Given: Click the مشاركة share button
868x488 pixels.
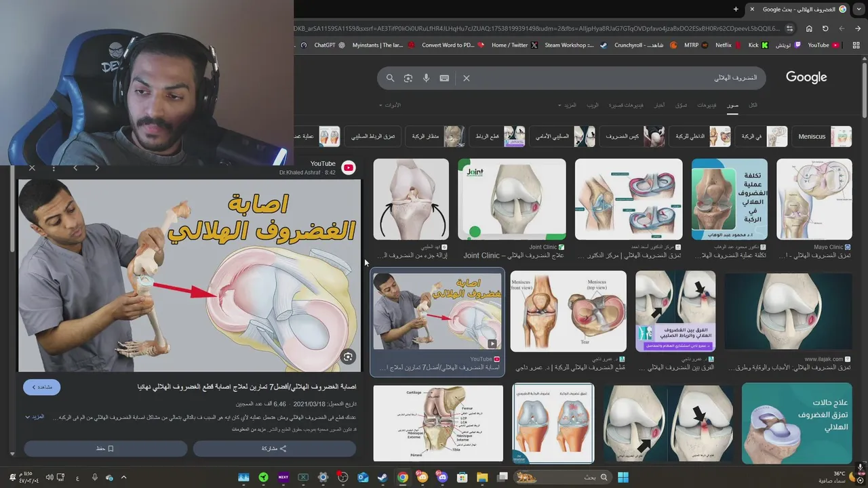Looking at the screenshot, I should coord(275,449).
